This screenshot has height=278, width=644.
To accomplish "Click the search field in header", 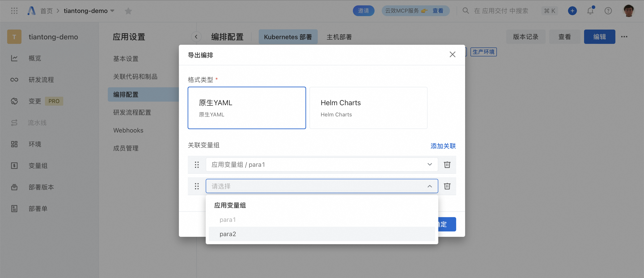I will (501, 11).
